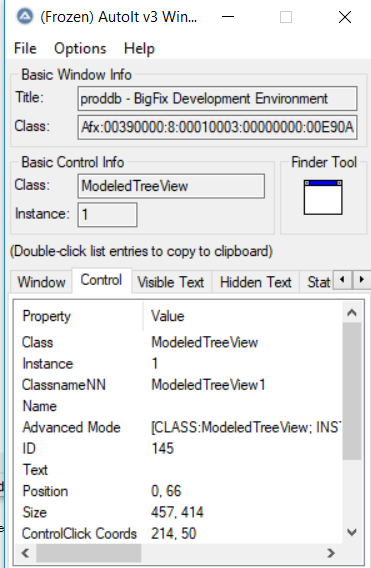Select the ID property row

[x=178, y=448]
